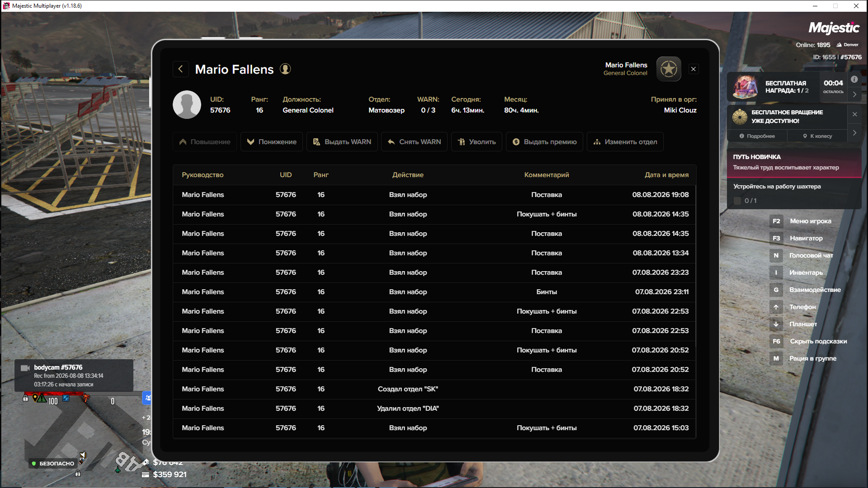Expand the free spin notification chevron
The width and height of the screenshot is (868, 488).
[854, 133]
